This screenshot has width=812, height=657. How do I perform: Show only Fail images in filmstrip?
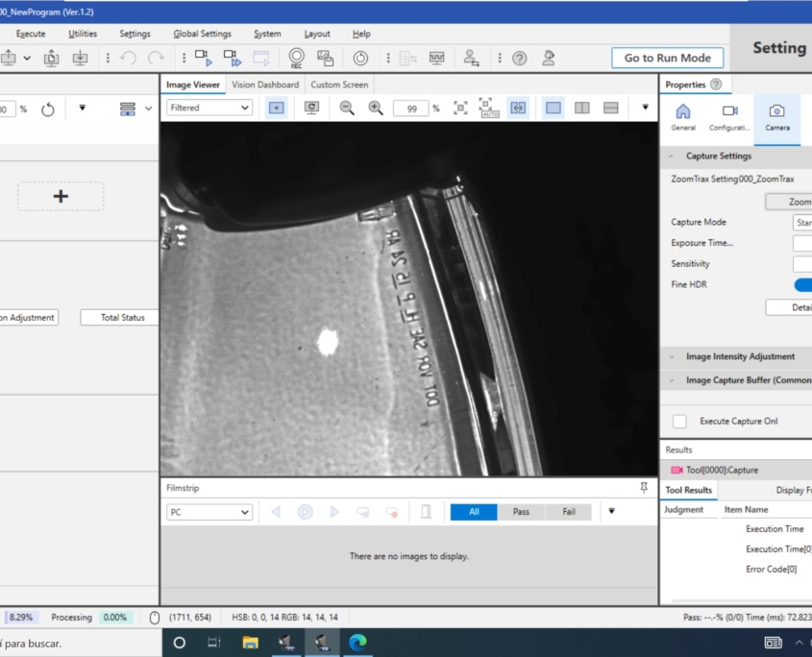(569, 512)
